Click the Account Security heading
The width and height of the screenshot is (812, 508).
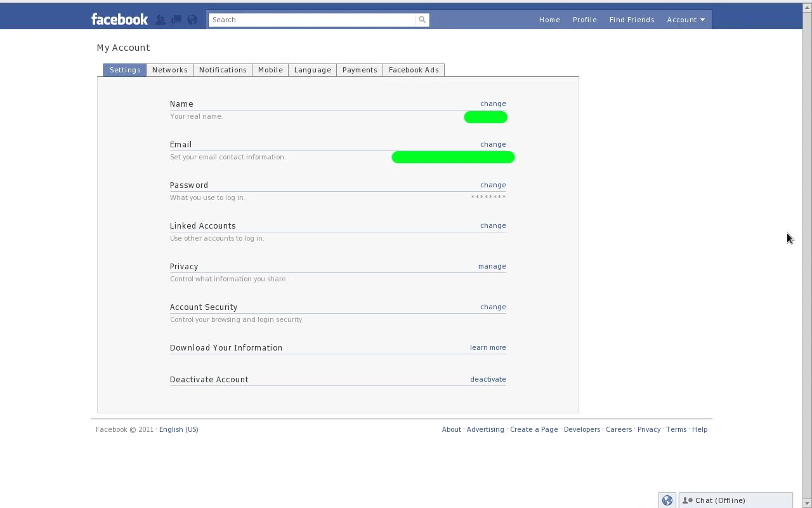pyautogui.click(x=204, y=307)
